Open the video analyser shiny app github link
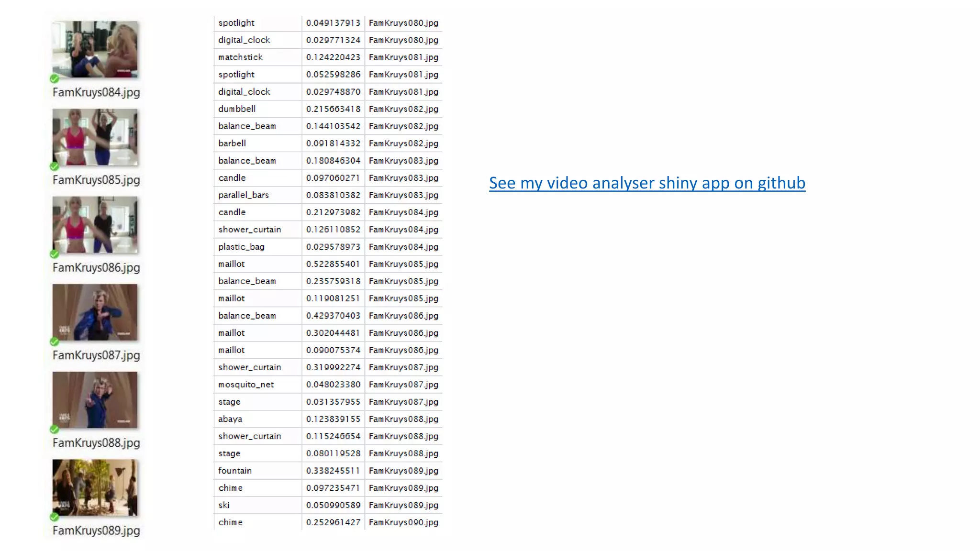Screen dimensions: 980x551 pos(647,183)
